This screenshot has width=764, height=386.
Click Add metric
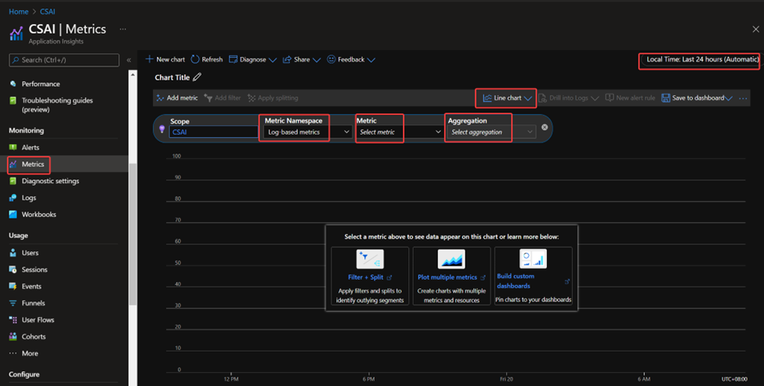[177, 98]
